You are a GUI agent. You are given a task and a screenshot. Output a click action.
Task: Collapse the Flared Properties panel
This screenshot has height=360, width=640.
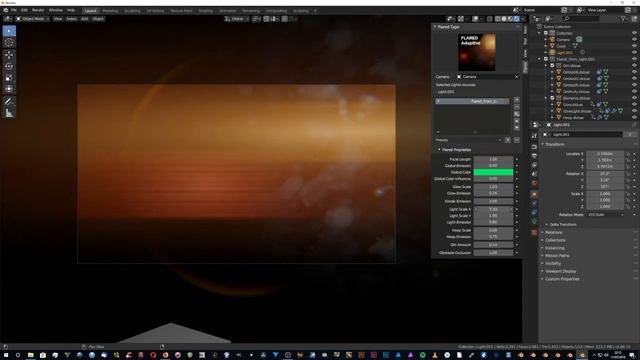(x=439, y=150)
